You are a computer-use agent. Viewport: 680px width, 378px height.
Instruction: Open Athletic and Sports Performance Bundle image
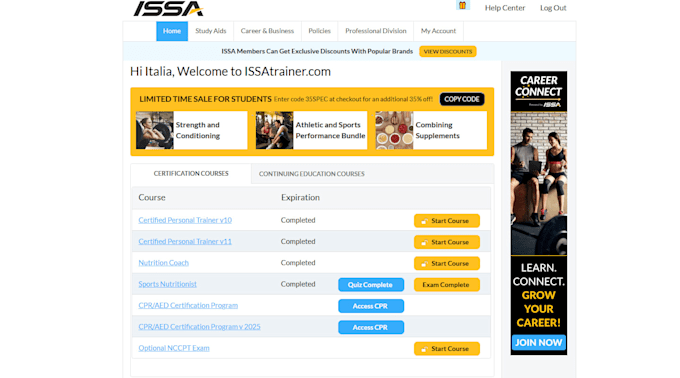[x=274, y=130]
